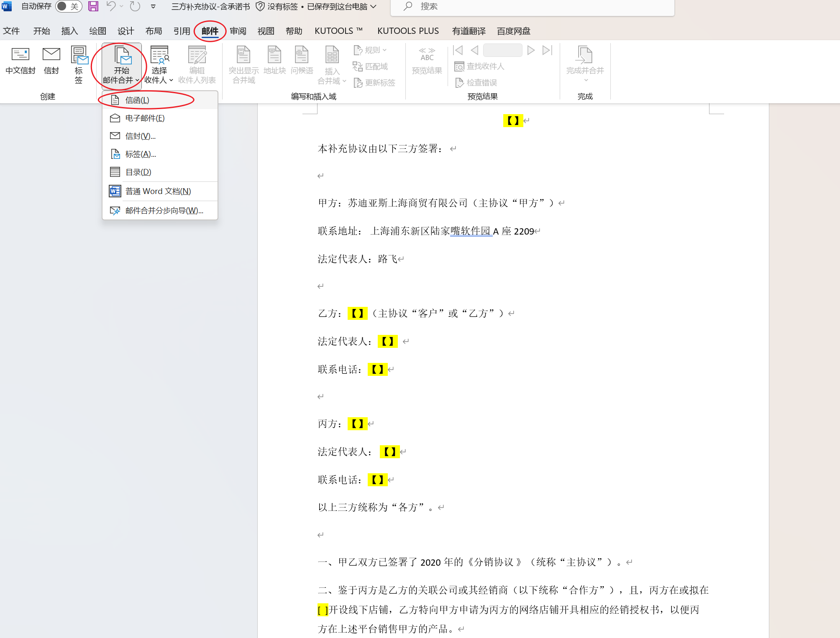Image resolution: width=840 pixels, height=638 pixels.
Task: Go to the first record
Action: (458, 50)
